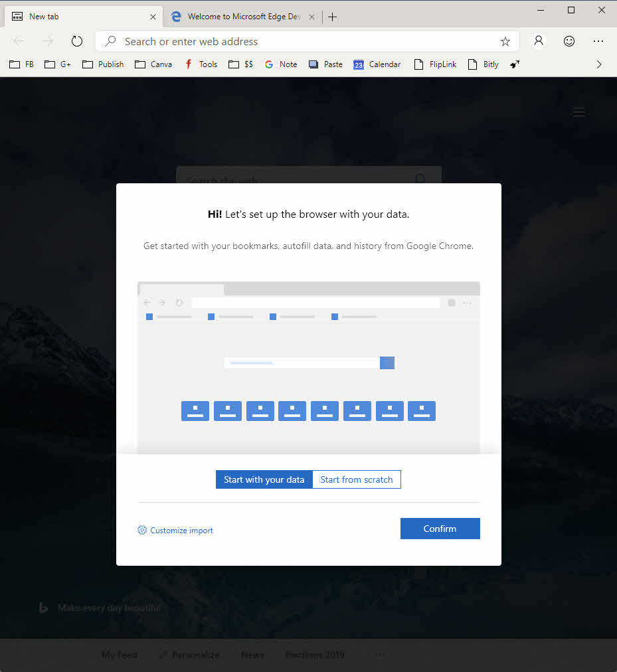Open a new tab with plus icon
This screenshot has height=672, width=617.
tap(332, 17)
